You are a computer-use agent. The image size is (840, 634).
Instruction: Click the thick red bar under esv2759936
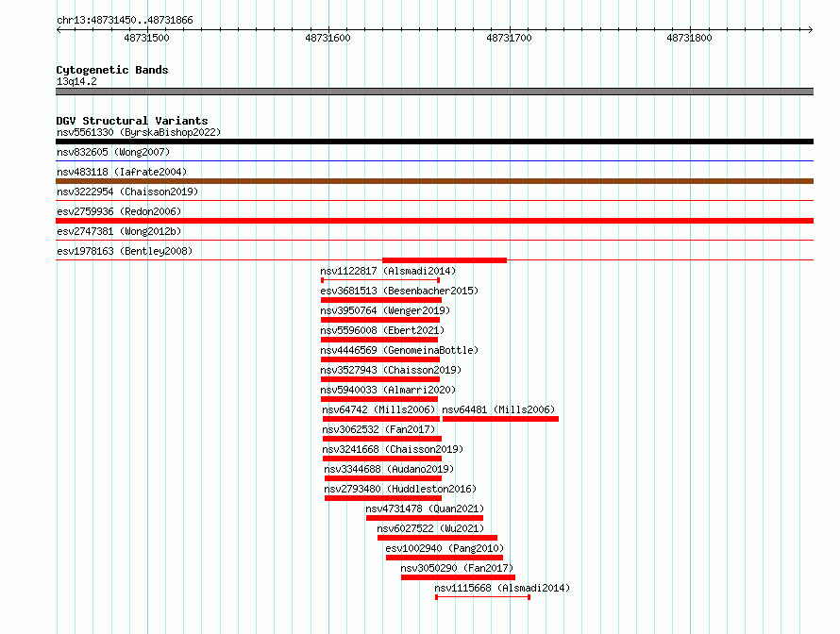pos(434,221)
